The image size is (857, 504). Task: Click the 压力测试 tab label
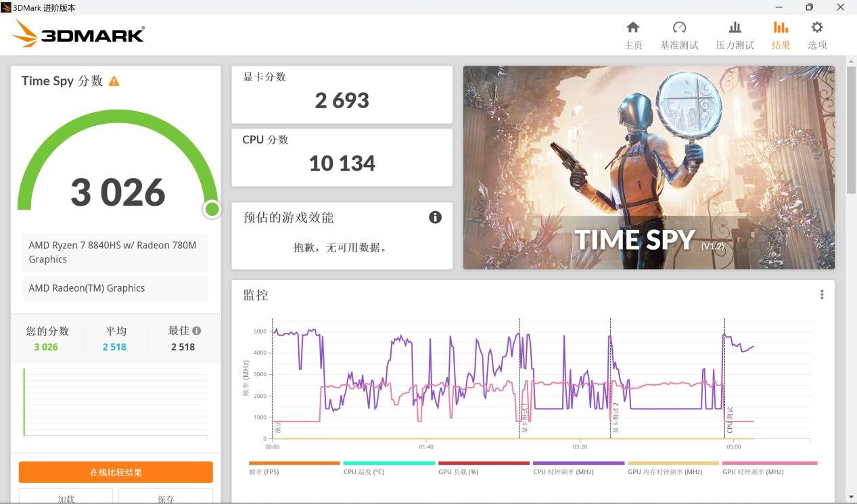point(735,45)
